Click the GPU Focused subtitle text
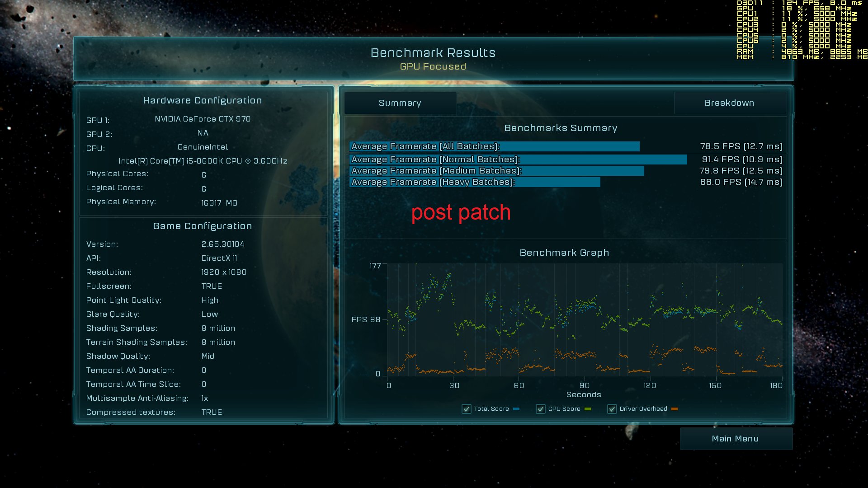This screenshot has height=488, width=868. 433,66
